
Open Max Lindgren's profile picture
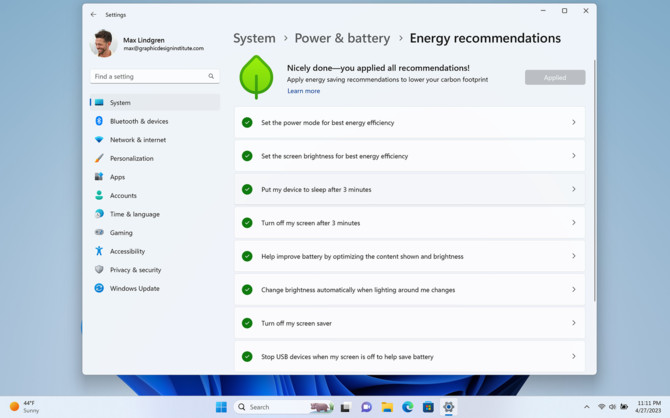[x=103, y=43]
